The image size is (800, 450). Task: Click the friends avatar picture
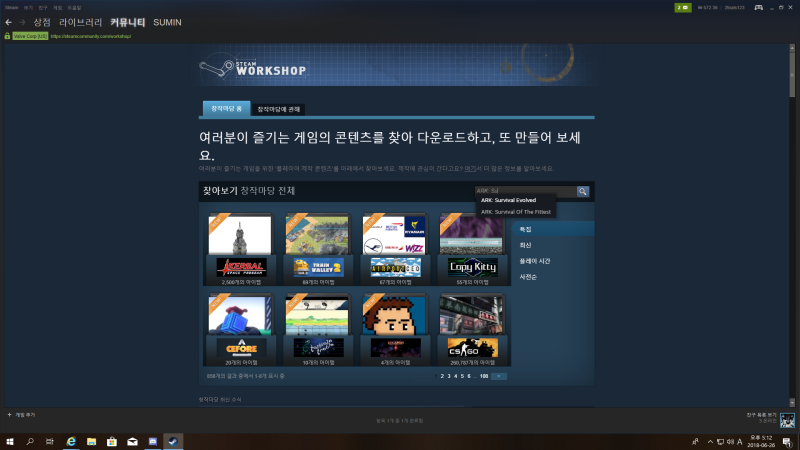(787, 420)
